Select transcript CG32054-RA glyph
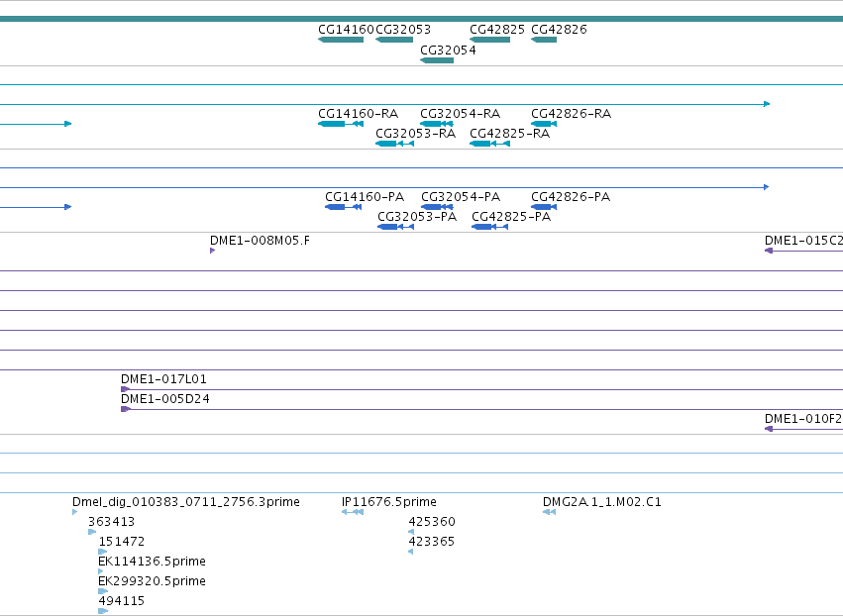 [437, 124]
